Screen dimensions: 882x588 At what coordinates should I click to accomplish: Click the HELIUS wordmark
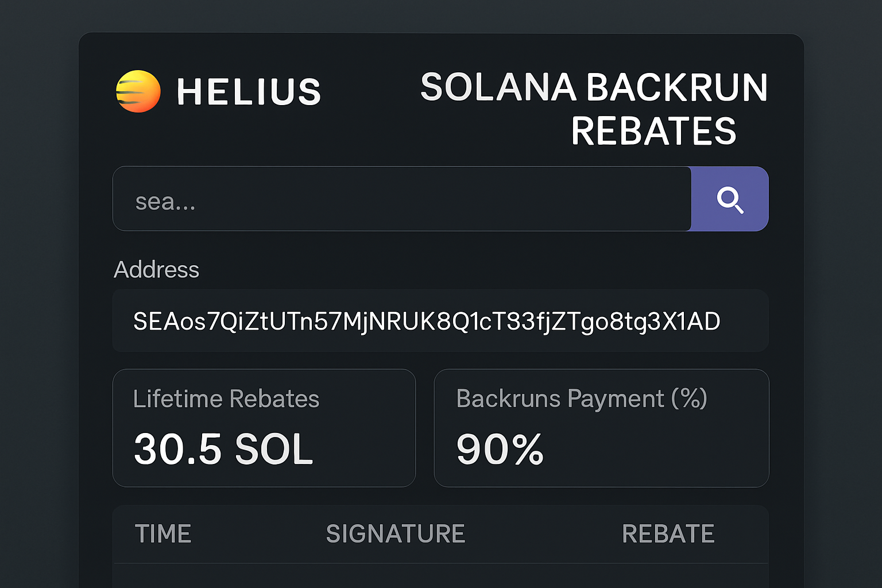click(249, 92)
